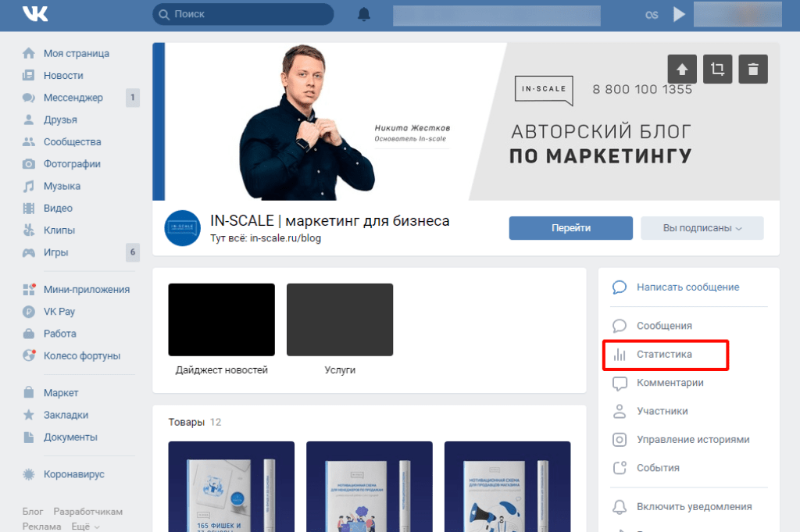The width and height of the screenshot is (800, 532).
Task: Click the Игры gamepad icon
Action: point(29,252)
